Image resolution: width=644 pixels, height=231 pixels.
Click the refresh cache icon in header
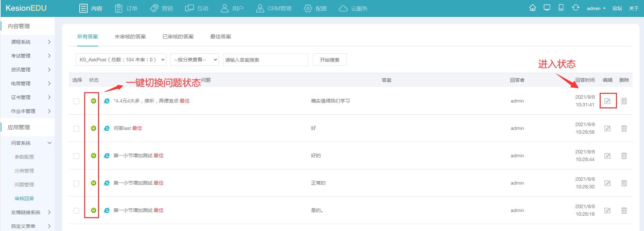(x=575, y=8)
